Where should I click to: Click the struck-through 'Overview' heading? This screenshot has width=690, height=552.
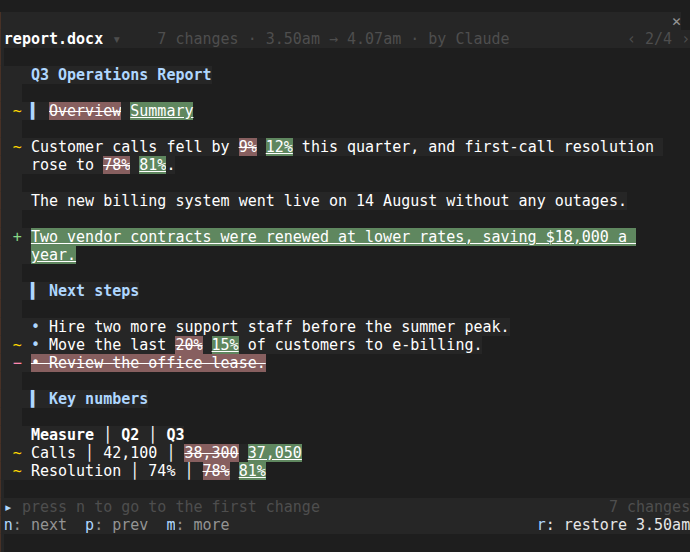click(x=85, y=110)
